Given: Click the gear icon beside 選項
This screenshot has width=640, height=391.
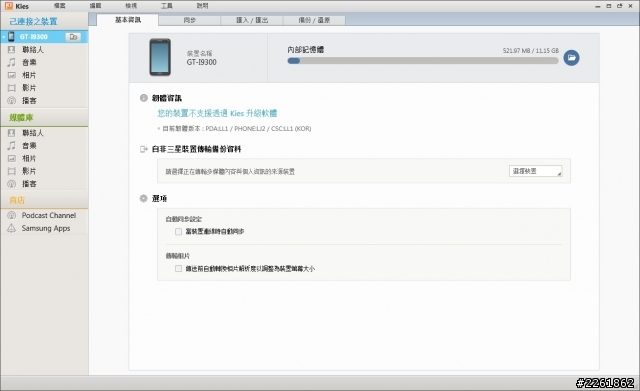Looking at the screenshot, I should (x=144, y=198).
